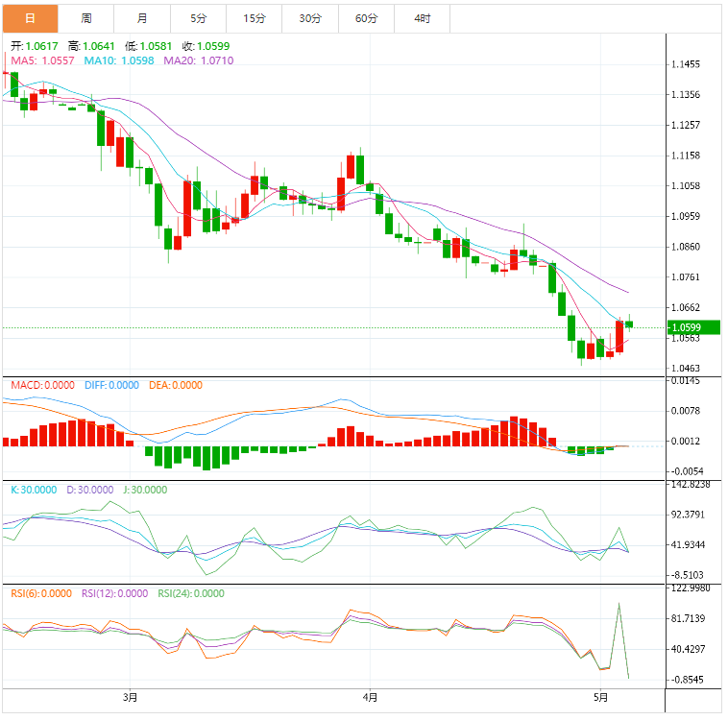Screen dimensions: 728x720
Task: Click the 41.9344 KDJ axis value
Action: [x=688, y=545]
